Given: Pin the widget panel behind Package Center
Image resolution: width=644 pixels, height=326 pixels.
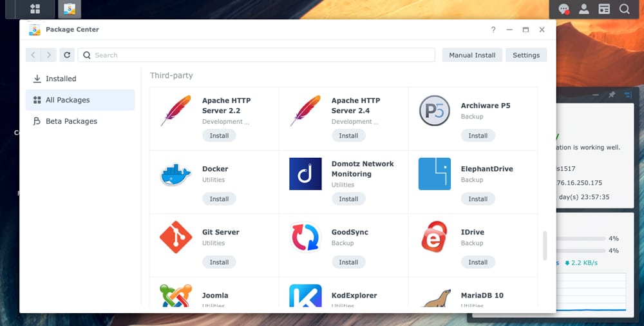Looking at the screenshot, I should pos(612,95).
